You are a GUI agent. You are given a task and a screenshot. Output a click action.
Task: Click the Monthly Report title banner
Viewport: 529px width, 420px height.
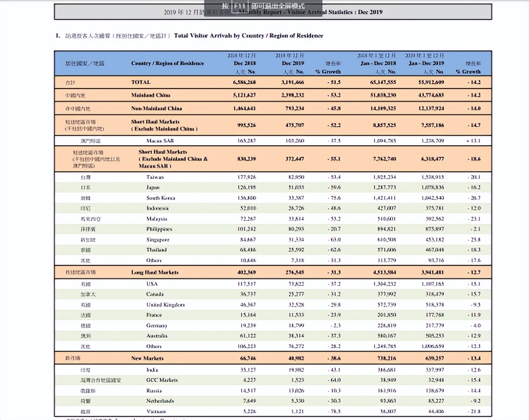pos(273,12)
